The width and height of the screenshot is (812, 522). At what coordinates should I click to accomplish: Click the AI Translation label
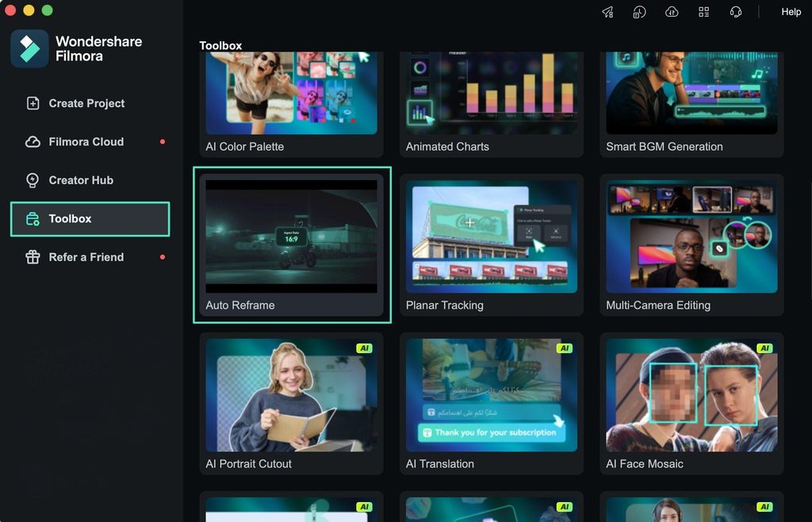point(439,463)
